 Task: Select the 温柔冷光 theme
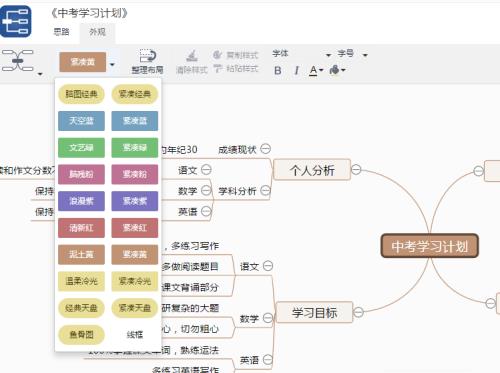(x=81, y=281)
